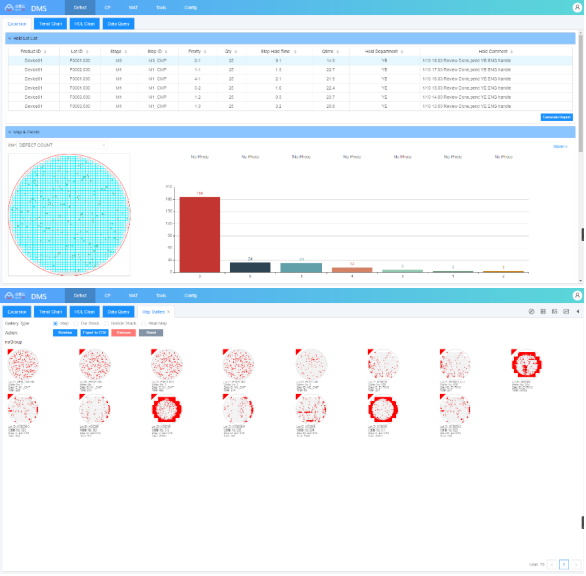Open the last wafer map thumbnail in first row
This screenshot has width=586, height=576.
527,364
